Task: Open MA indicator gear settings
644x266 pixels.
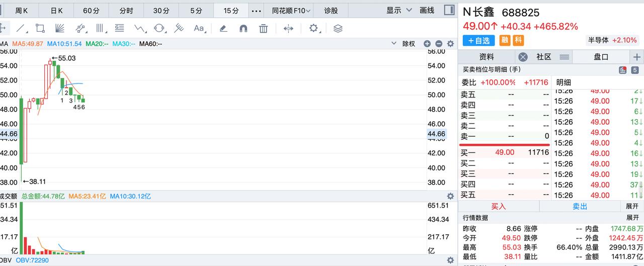Action: tap(450, 44)
